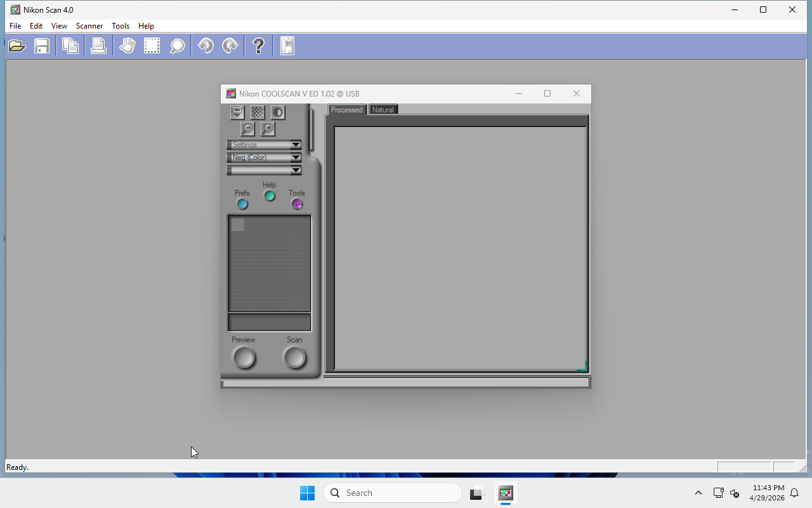Open the muted volume tray icon
This screenshot has width=812, height=508.
[735, 493]
